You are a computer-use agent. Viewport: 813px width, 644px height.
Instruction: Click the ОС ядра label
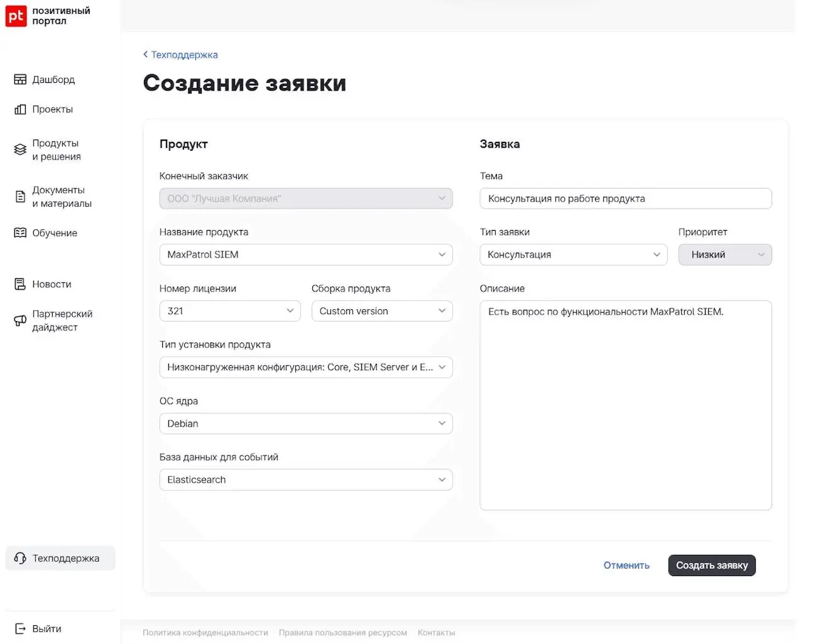click(x=178, y=401)
